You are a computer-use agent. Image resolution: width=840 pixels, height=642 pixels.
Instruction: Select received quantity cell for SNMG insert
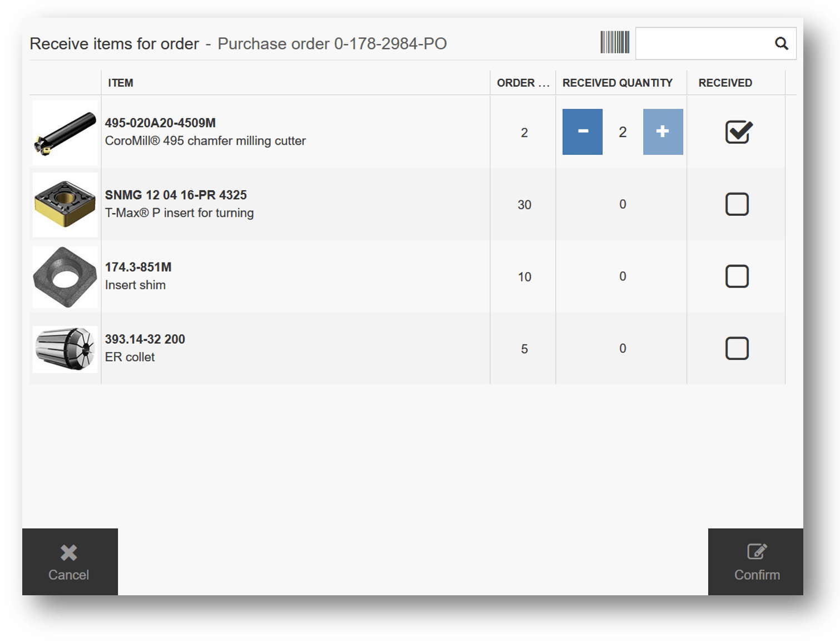[622, 204]
